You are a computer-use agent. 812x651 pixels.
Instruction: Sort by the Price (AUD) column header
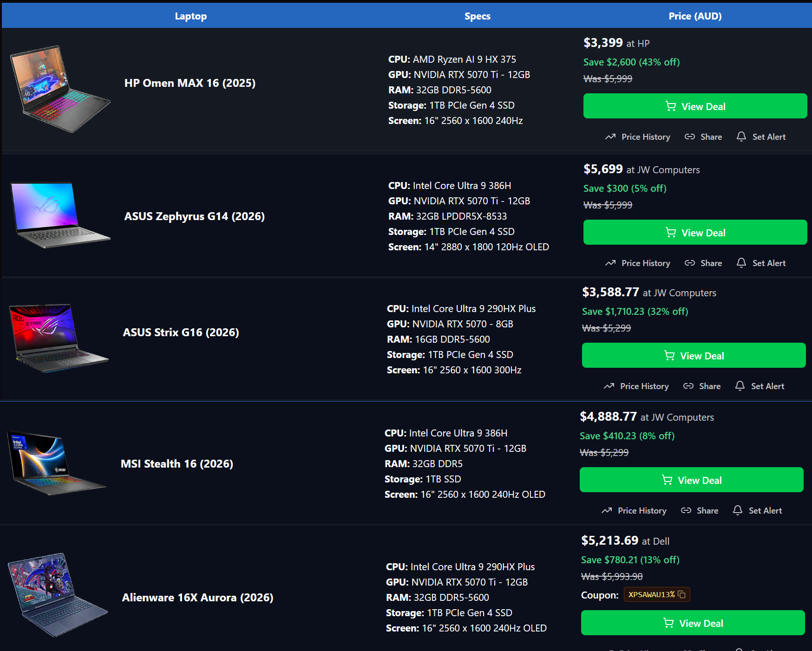[x=695, y=16]
